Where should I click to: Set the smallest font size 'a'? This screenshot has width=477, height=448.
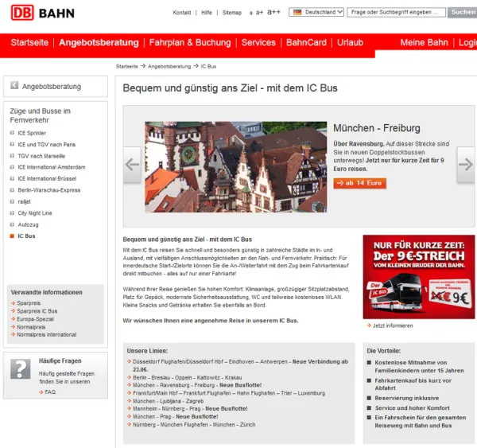[251, 13]
